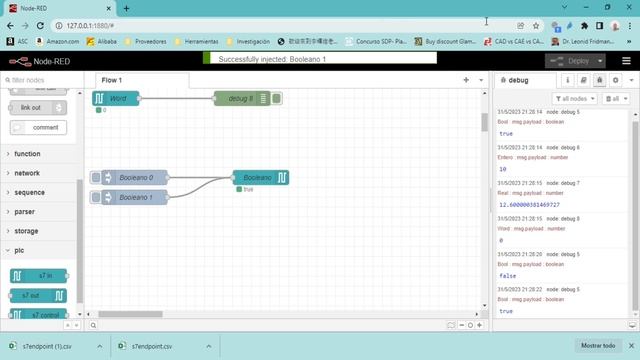Reset the workspace zoom

tap(470, 325)
